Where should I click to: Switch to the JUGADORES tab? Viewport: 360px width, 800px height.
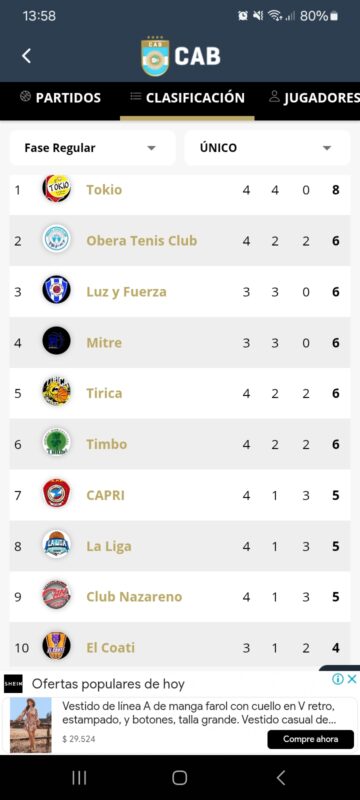(314, 97)
